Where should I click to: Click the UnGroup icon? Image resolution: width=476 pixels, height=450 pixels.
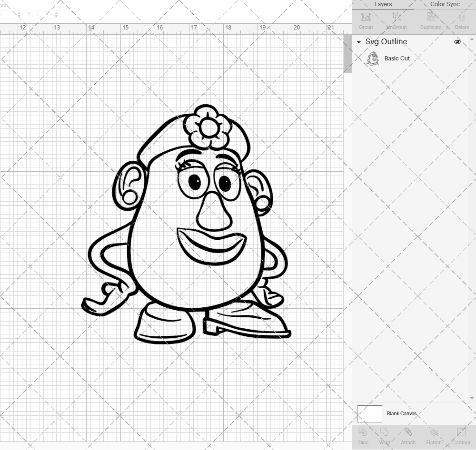[x=396, y=19]
